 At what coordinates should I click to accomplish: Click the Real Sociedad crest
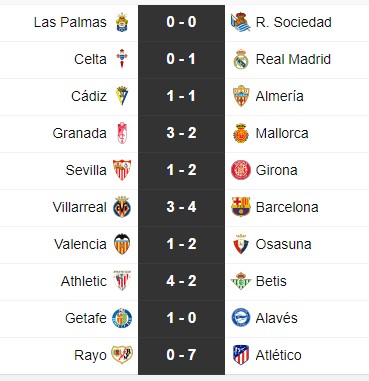tap(241, 22)
